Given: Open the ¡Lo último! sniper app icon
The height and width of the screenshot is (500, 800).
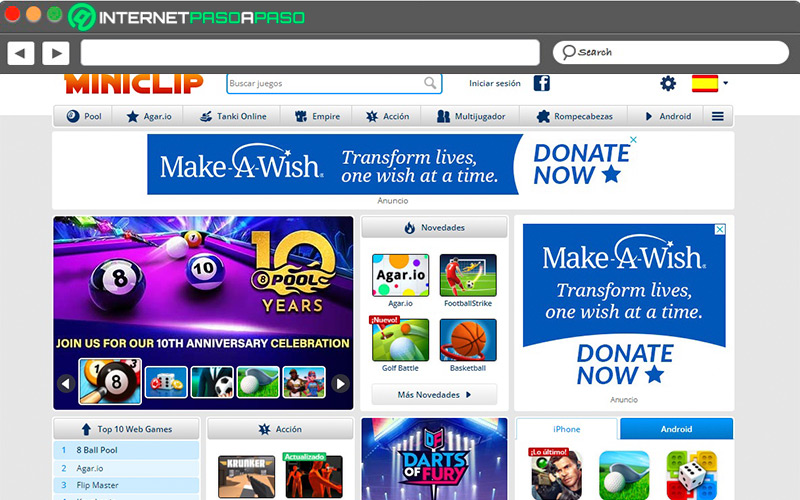Looking at the screenshot, I should point(556,474).
